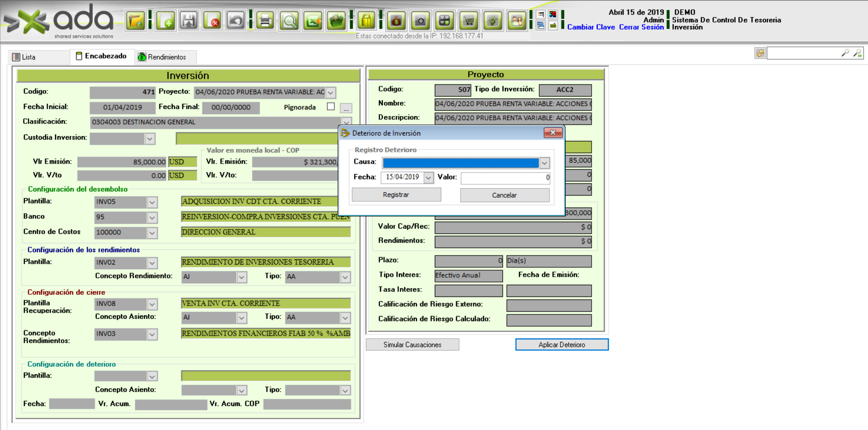
Task: Click the new document plus icon
Action: (166, 21)
